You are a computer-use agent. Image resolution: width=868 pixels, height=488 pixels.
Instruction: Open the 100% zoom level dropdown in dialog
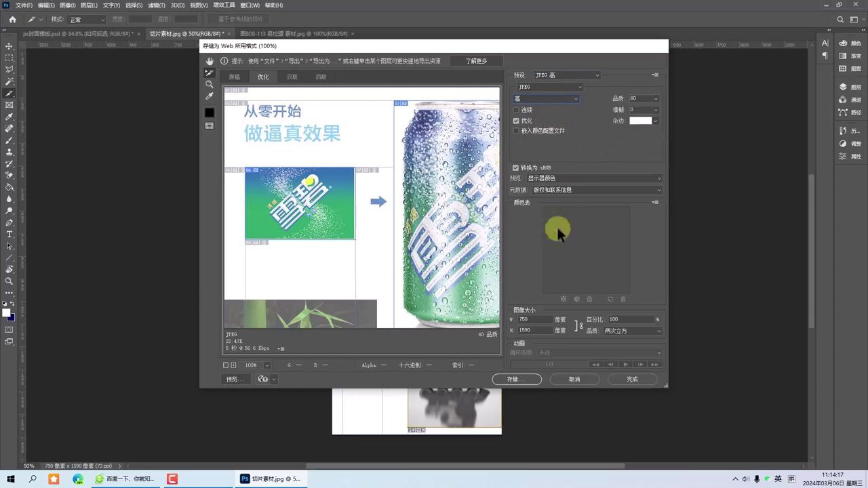pyautogui.click(x=267, y=365)
